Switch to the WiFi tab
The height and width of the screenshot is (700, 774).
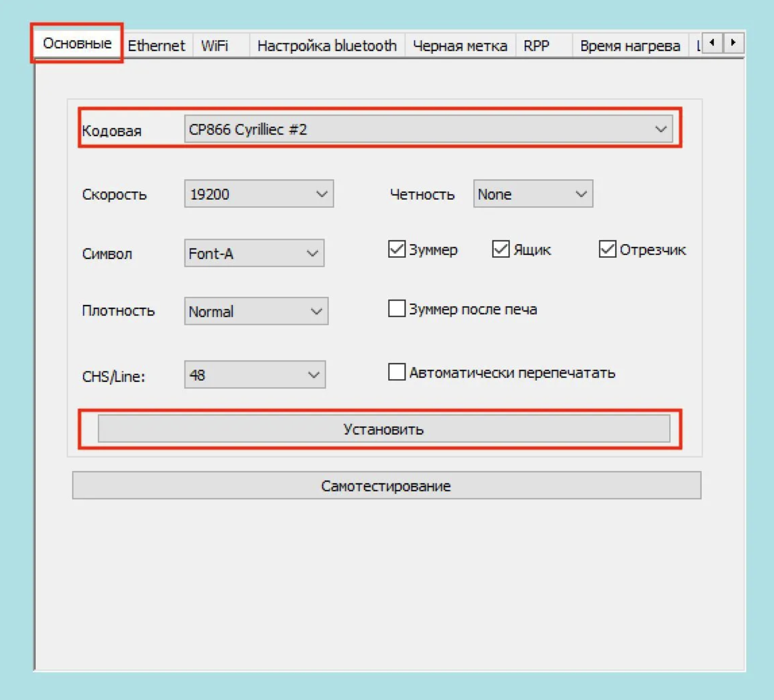(x=215, y=46)
